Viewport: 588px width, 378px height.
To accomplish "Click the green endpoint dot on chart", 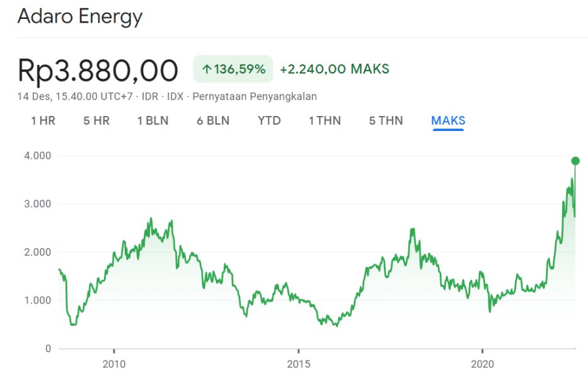I will tap(575, 161).
